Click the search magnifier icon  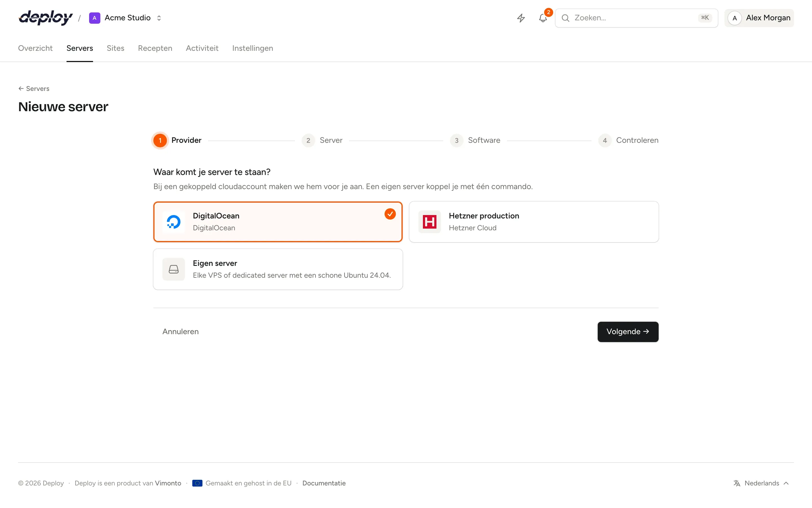tap(565, 18)
